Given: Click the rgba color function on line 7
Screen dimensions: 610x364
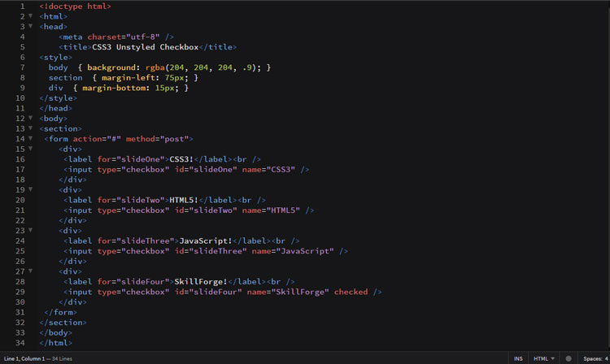Looking at the screenshot, I should click(x=155, y=67).
